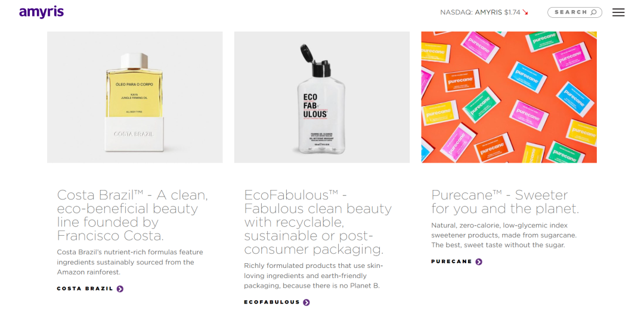This screenshot has height=315, width=644.
Task: Click the arrow icon beside Costa Brazil
Action: point(120,289)
